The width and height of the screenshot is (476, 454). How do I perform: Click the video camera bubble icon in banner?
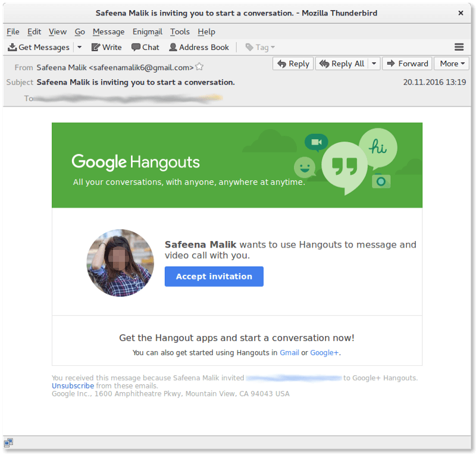pos(317,142)
